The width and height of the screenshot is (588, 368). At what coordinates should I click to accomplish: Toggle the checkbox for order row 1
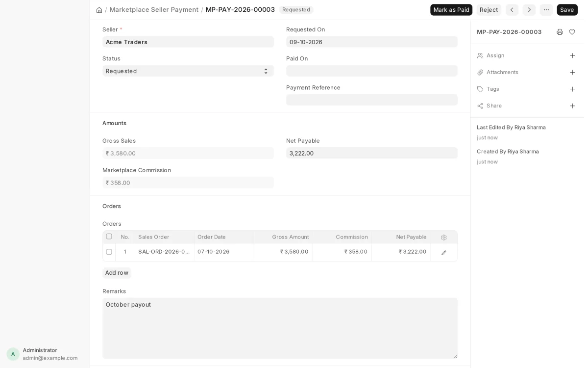(x=109, y=252)
